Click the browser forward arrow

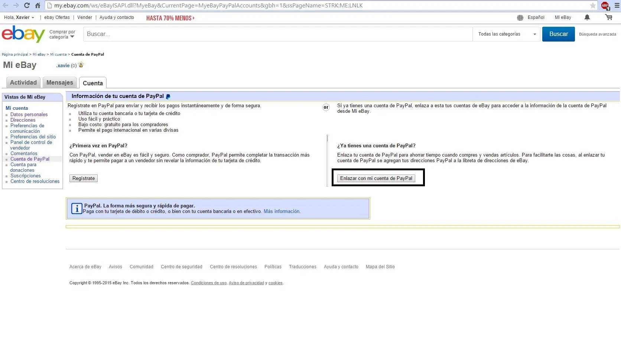[16, 6]
